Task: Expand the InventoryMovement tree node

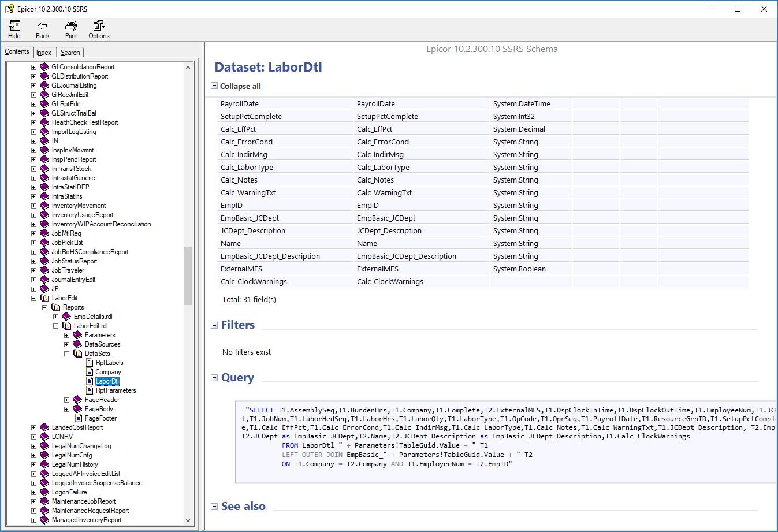Action: point(33,206)
